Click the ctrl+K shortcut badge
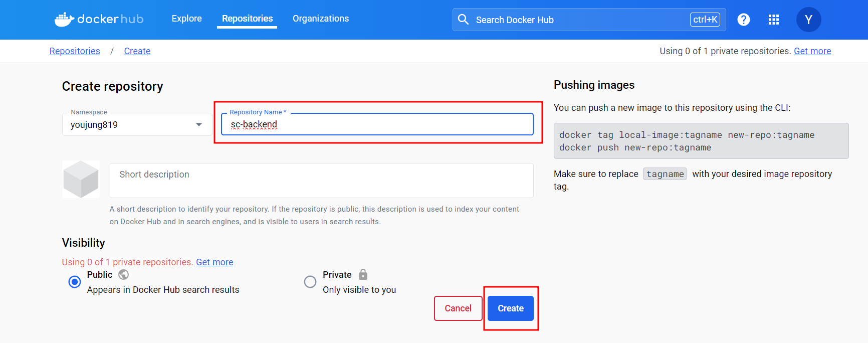Screen dimensions: 868x343 (705, 20)
